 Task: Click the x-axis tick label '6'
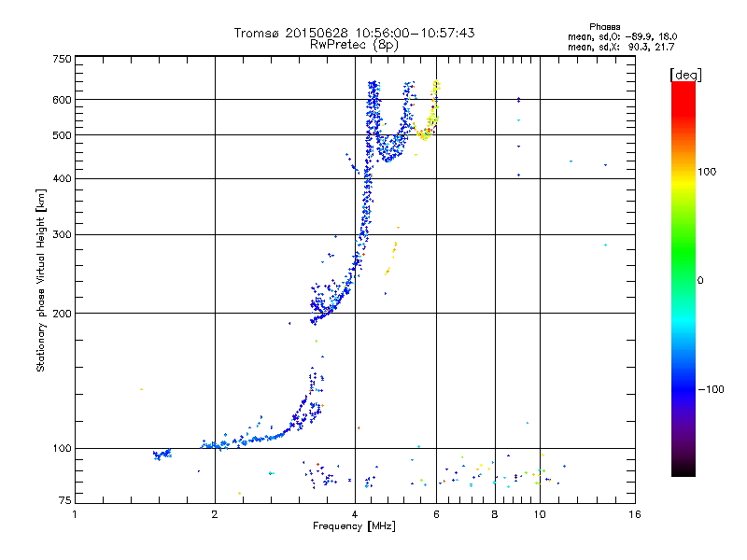click(x=436, y=515)
